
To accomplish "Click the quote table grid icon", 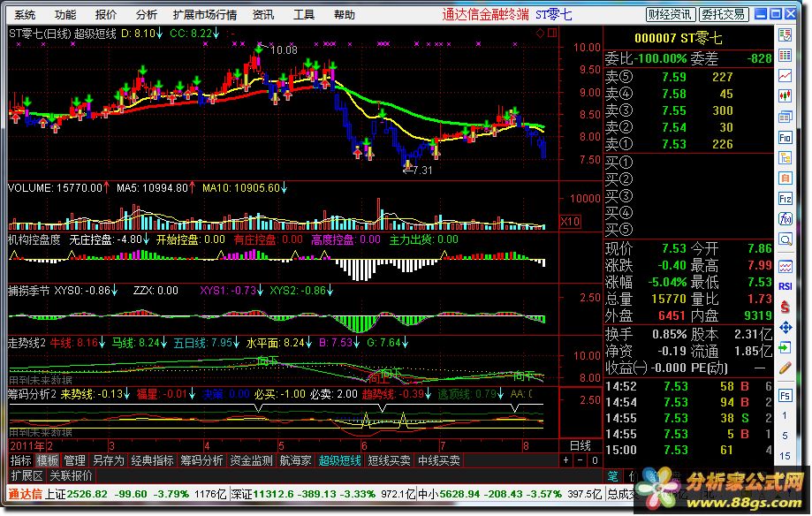I will pyautogui.click(x=785, y=56).
